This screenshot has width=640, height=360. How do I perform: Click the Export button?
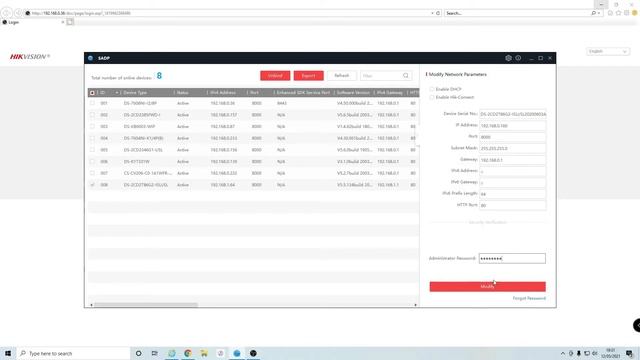[x=309, y=76]
